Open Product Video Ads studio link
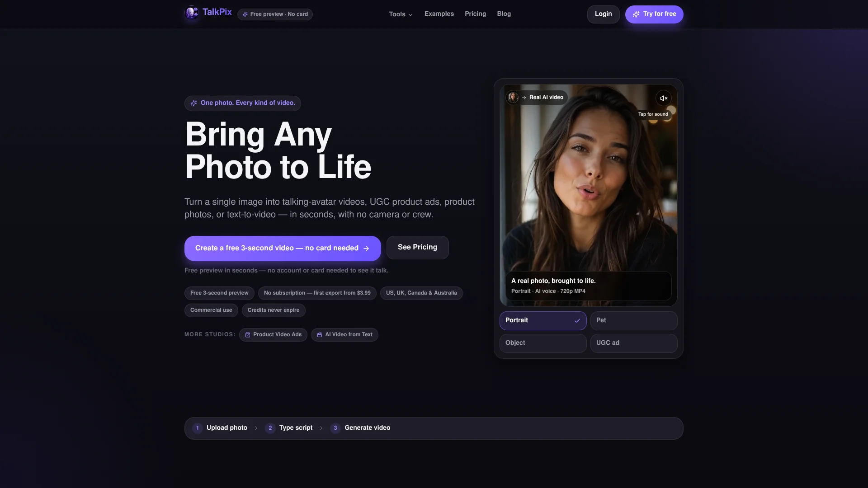This screenshot has width=868, height=488. click(x=273, y=335)
